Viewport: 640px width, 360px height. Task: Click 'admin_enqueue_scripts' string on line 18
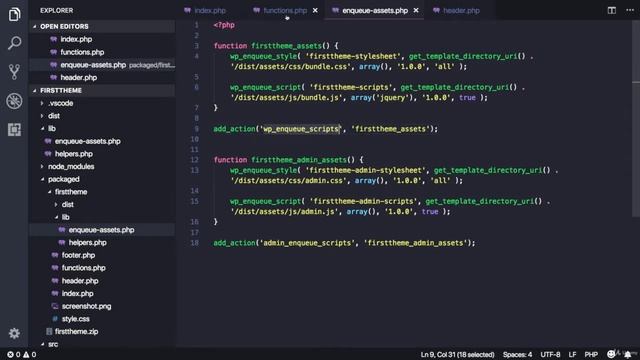click(x=308, y=243)
